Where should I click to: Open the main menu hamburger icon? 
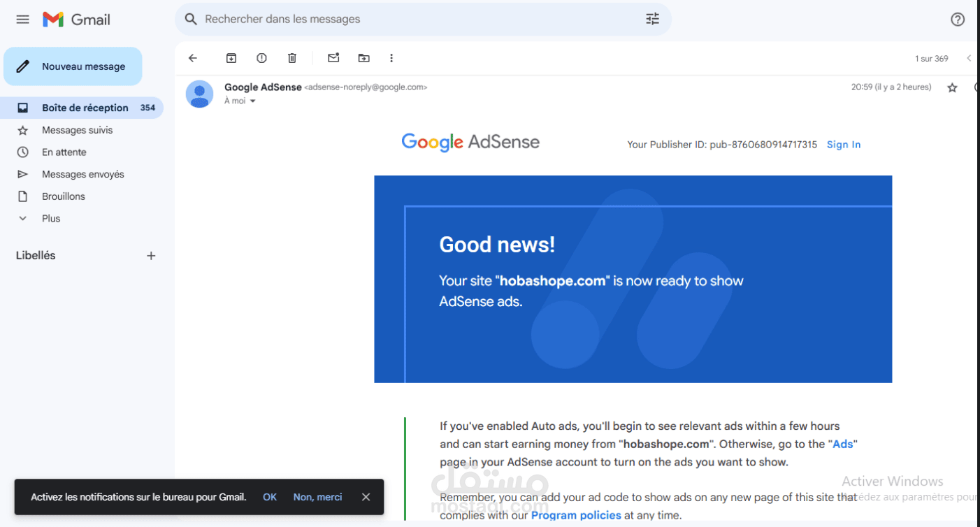[23, 20]
